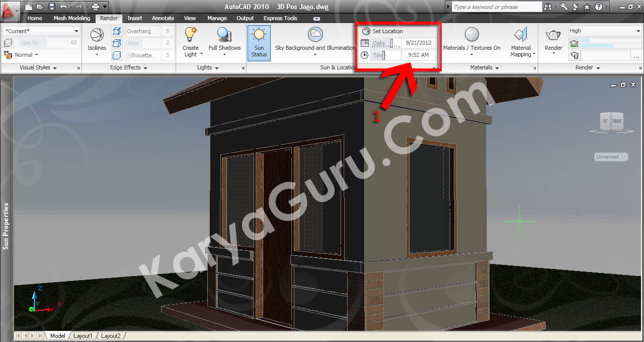644x342 pixels.
Task: Click the Save icon in quick access toolbar
Action: coord(52,7)
